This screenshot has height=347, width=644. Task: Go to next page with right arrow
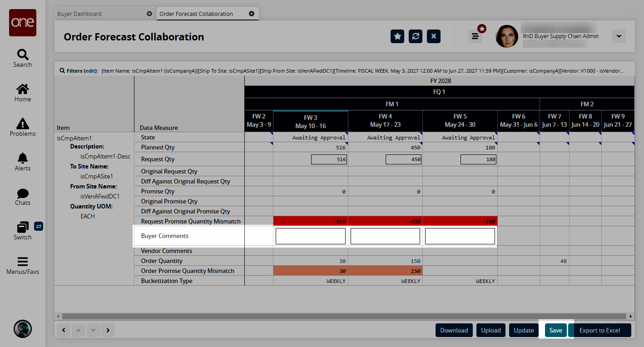[x=108, y=330]
